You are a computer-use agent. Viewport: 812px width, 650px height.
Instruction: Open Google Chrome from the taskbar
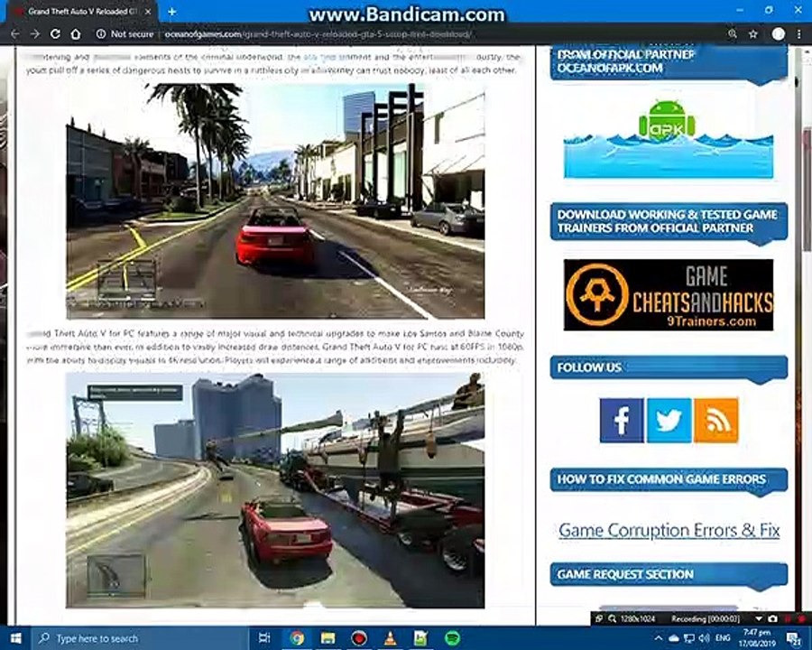[297, 638]
